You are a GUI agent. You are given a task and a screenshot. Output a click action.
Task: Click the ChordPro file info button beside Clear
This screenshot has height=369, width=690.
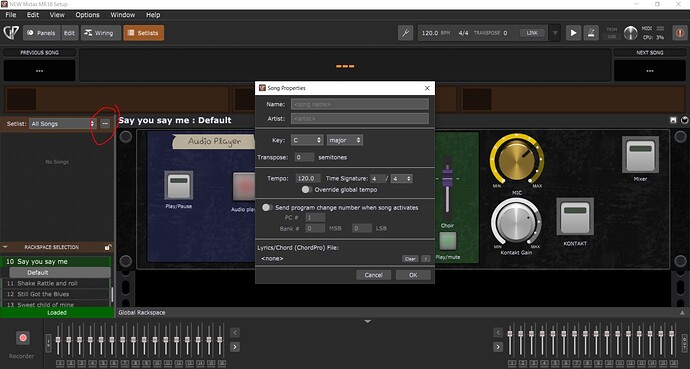[426, 259]
